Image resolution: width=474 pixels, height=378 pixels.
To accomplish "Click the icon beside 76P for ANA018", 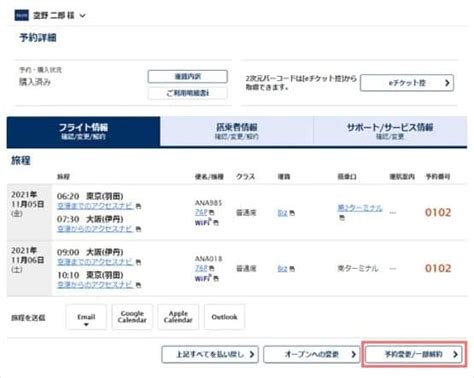I will point(212,268).
